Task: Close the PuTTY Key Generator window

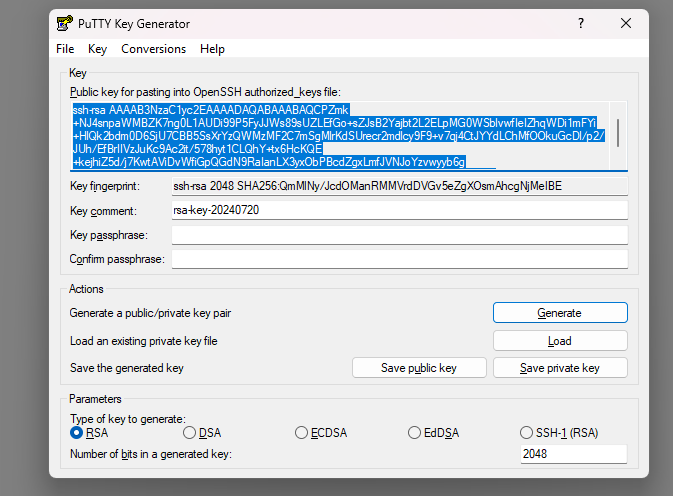Action: [x=626, y=23]
